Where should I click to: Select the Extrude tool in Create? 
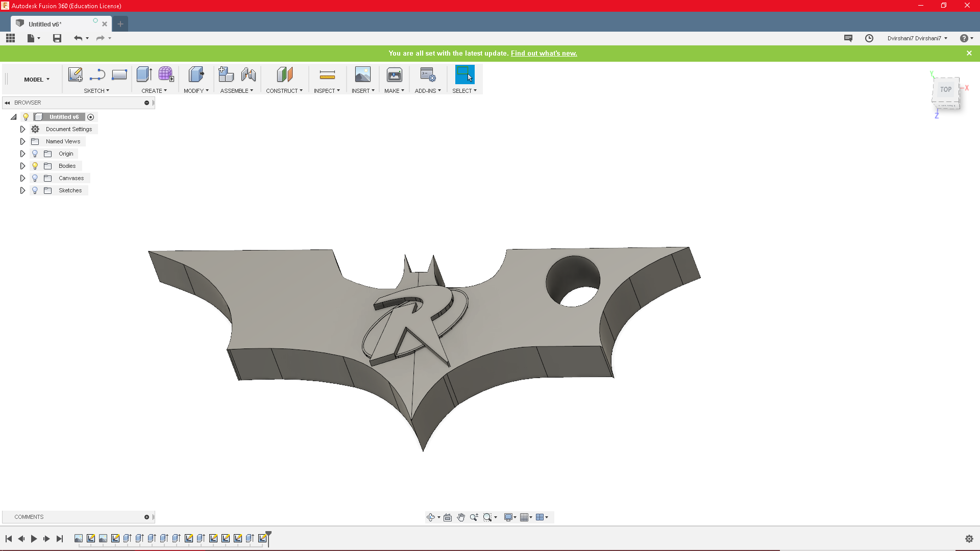coord(144,74)
